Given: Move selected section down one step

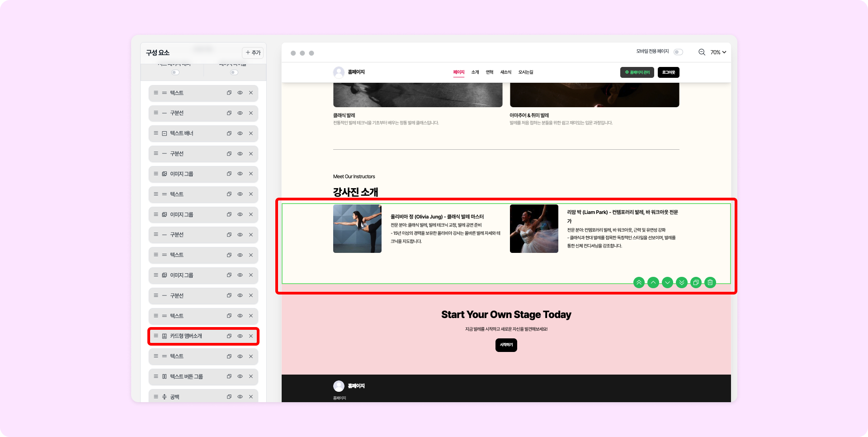Looking at the screenshot, I should click(667, 283).
